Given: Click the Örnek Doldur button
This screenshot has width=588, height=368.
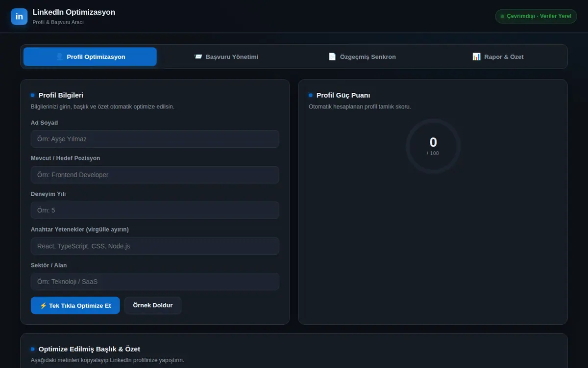Looking at the screenshot, I should point(153,305).
